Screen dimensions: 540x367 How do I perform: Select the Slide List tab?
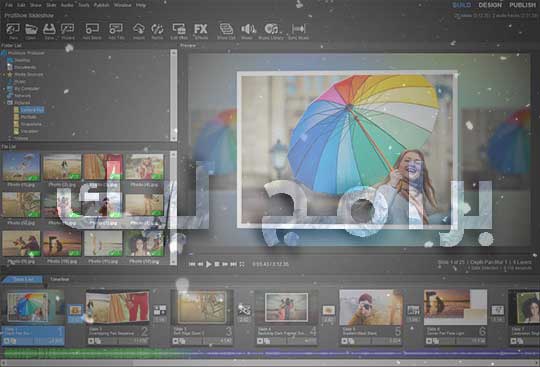[23, 279]
